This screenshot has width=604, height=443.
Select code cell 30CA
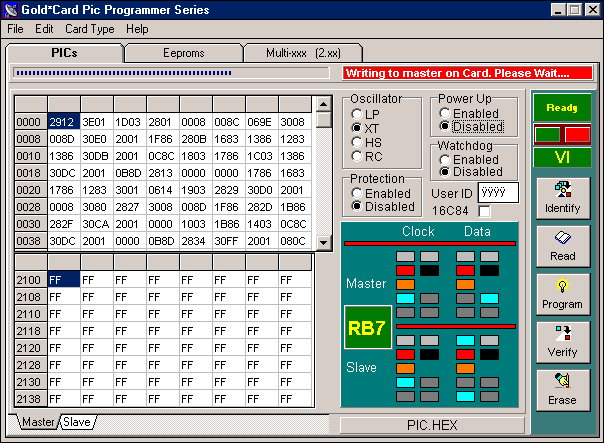click(97, 224)
